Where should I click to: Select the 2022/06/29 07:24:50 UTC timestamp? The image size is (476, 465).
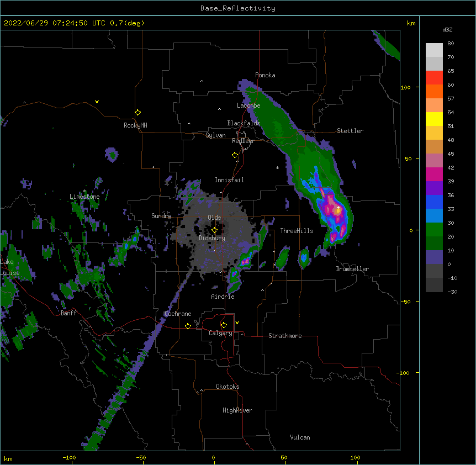[55, 23]
